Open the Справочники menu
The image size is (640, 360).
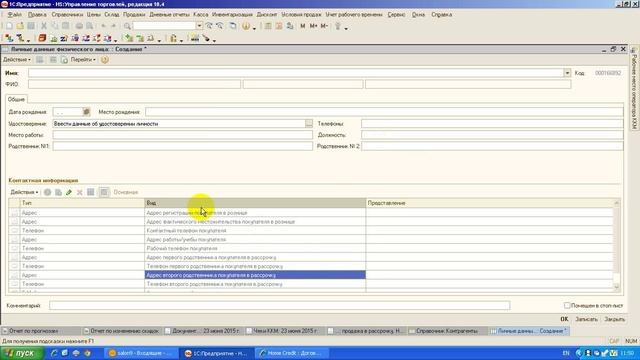pos(67,14)
